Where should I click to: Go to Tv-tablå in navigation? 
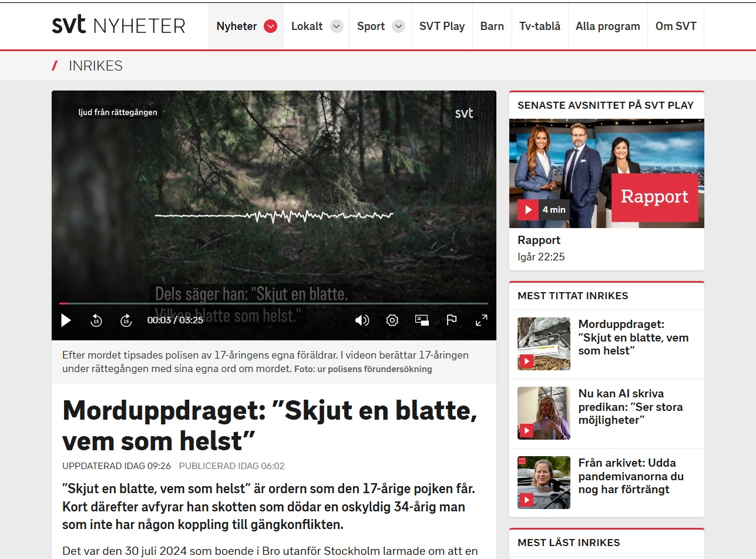pyautogui.click(x=540, y=26)
